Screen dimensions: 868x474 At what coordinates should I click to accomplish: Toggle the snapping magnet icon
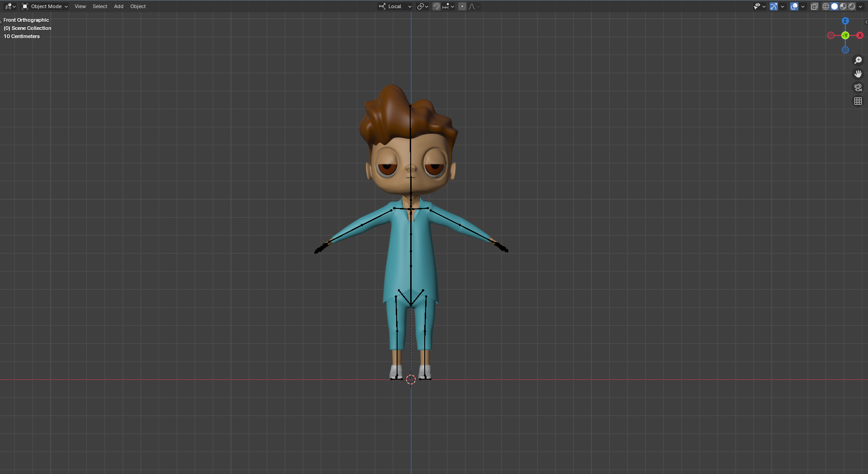(x=436, y=6)
